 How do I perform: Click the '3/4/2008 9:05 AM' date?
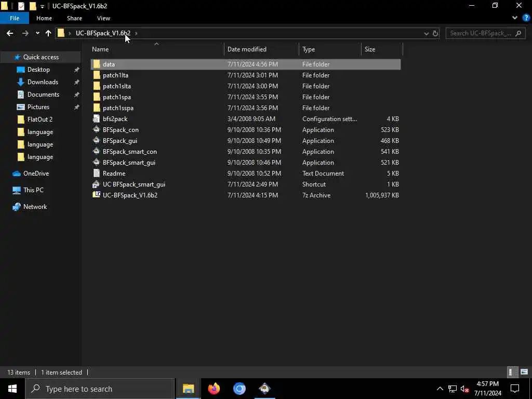[251, 119]
